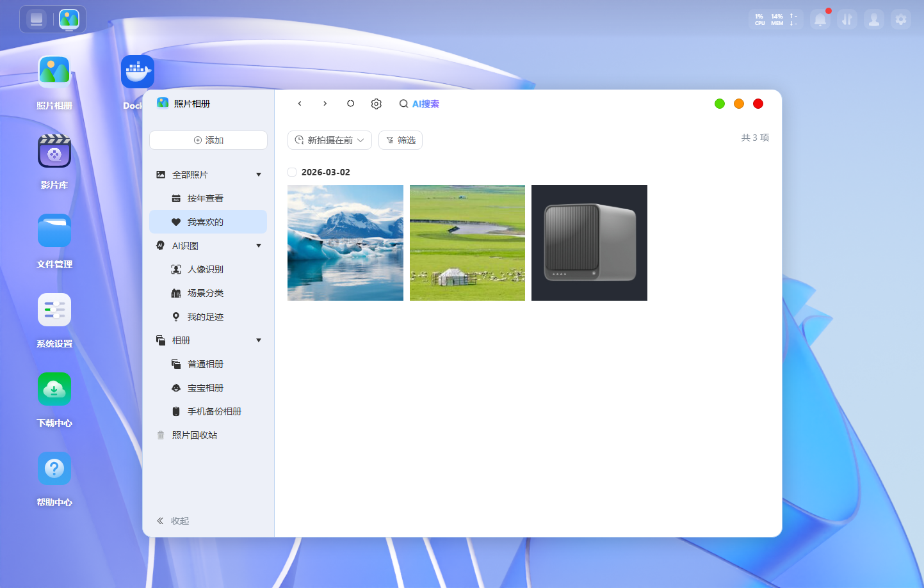The height and width of the screenshot is (588, 924).
Task: Select the running 照片相册 app in the top bar
Action: (69, 19)
